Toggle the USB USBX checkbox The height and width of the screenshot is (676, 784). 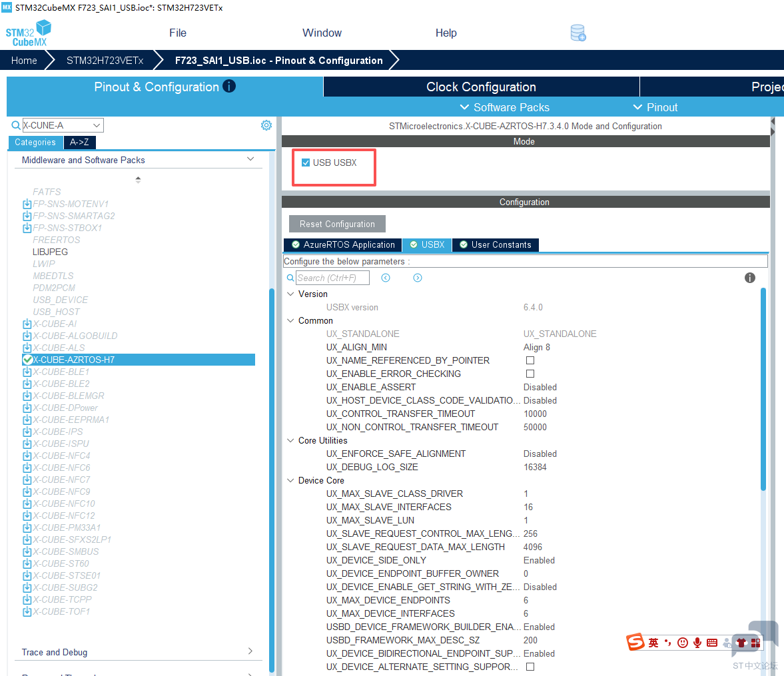(306, 163)
